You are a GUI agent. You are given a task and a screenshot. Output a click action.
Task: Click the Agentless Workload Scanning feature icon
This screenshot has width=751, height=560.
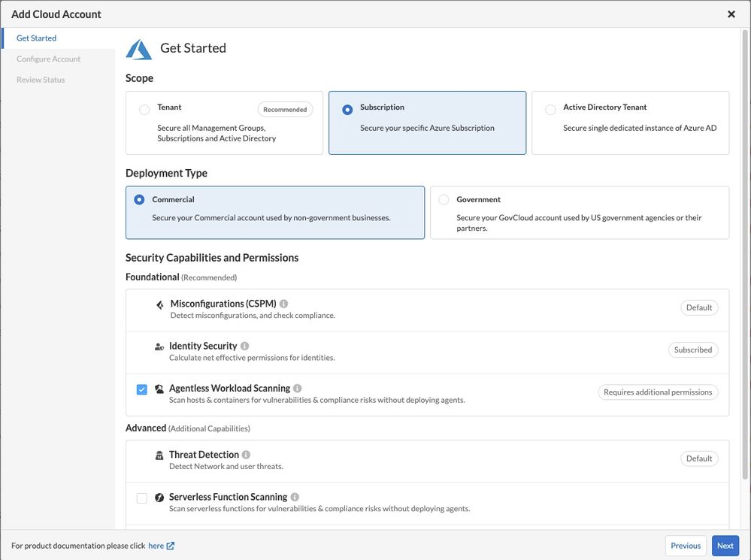(159, 389)
